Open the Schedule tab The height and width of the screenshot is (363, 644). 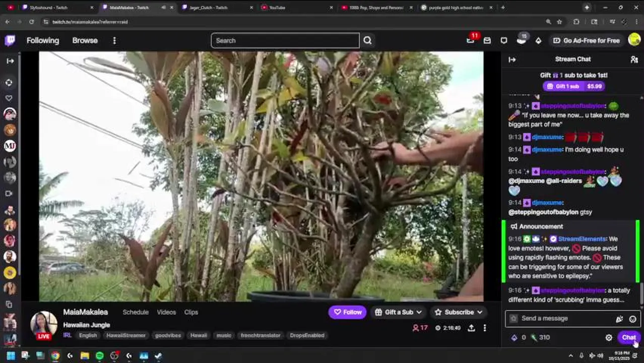coord(136,312)
